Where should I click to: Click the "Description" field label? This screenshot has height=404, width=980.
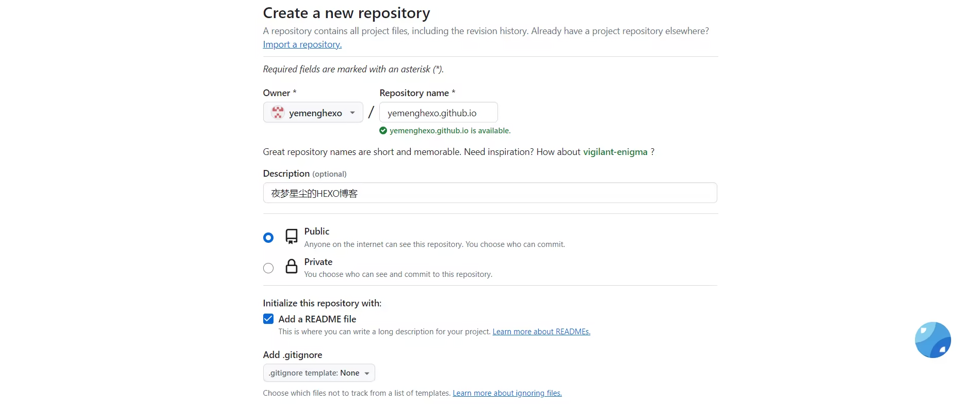pos(286,174)
